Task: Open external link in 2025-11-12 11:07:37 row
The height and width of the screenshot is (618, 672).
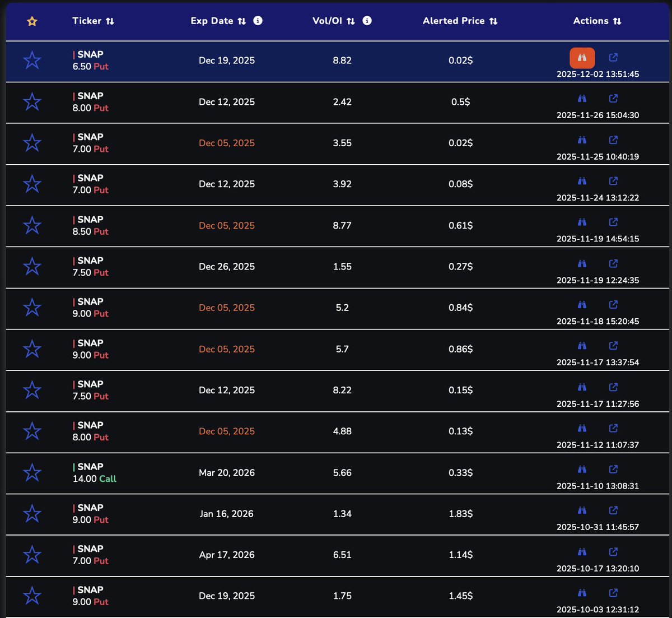Action: [x=613, y=428]
